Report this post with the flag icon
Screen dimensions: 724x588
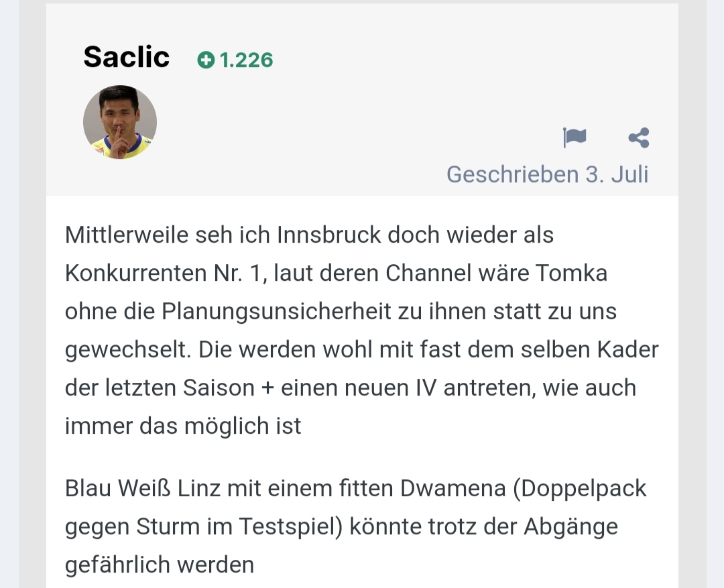click(575, 137)
